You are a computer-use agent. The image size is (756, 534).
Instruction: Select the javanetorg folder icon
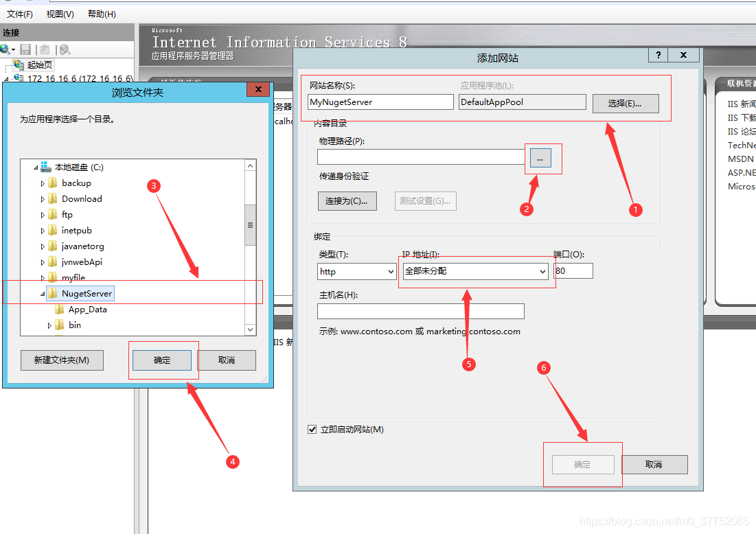(x=53, y=246)
